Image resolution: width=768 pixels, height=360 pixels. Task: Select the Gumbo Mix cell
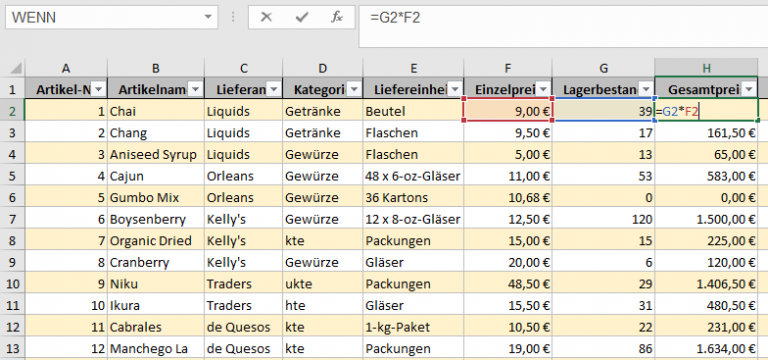tap(156, 198)
